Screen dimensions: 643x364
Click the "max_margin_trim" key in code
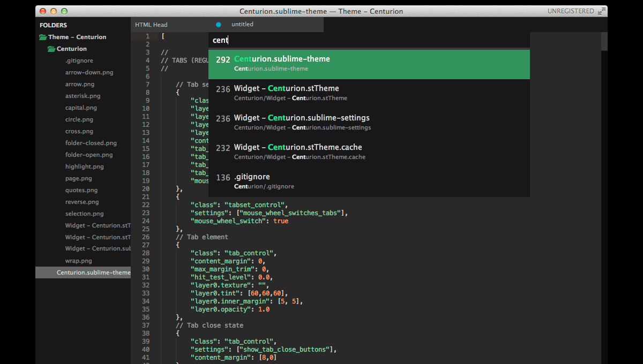coord(222,269)
